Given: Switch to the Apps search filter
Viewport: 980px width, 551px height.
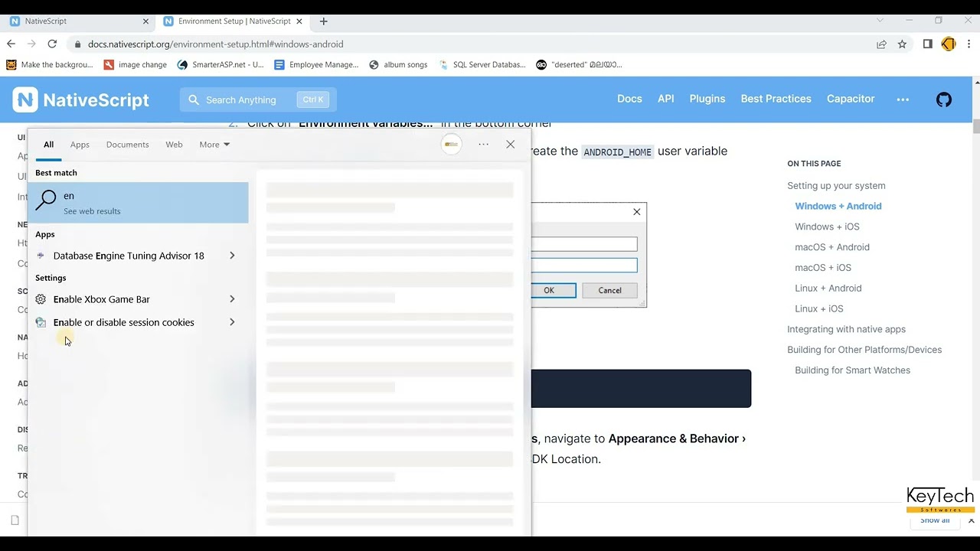Looking at the screenshot, I should [x=80, y=145].
